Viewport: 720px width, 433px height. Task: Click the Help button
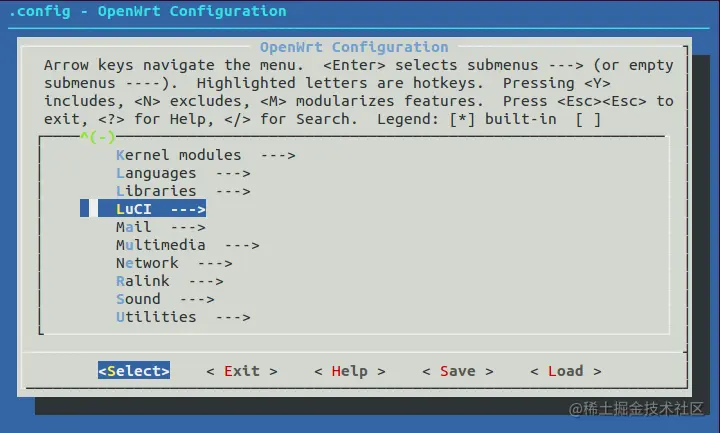[350, 371]
